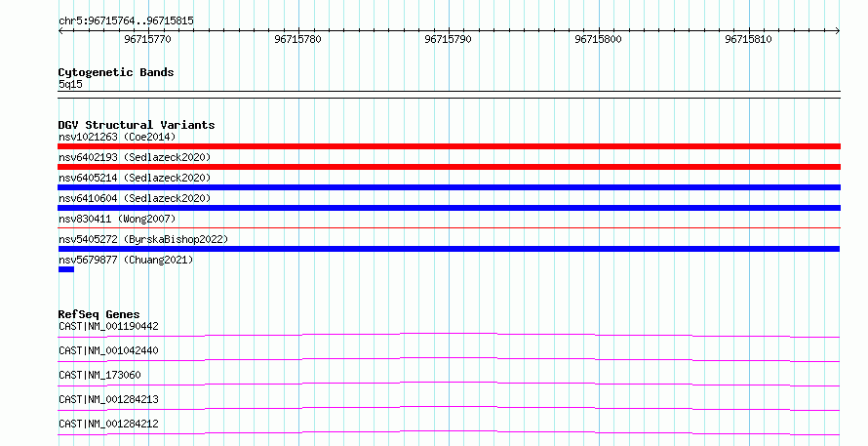
Task: Click ruler position 96715770
Action: (148, 39)
